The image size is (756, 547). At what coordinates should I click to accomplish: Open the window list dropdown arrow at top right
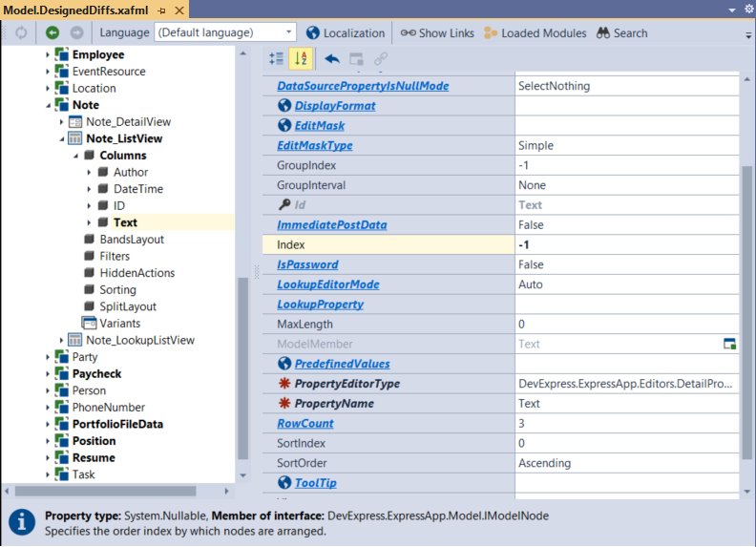point(732,10)
